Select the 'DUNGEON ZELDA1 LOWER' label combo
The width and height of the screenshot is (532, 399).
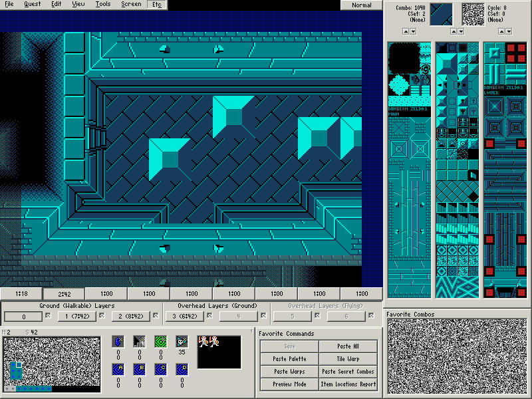505,90
